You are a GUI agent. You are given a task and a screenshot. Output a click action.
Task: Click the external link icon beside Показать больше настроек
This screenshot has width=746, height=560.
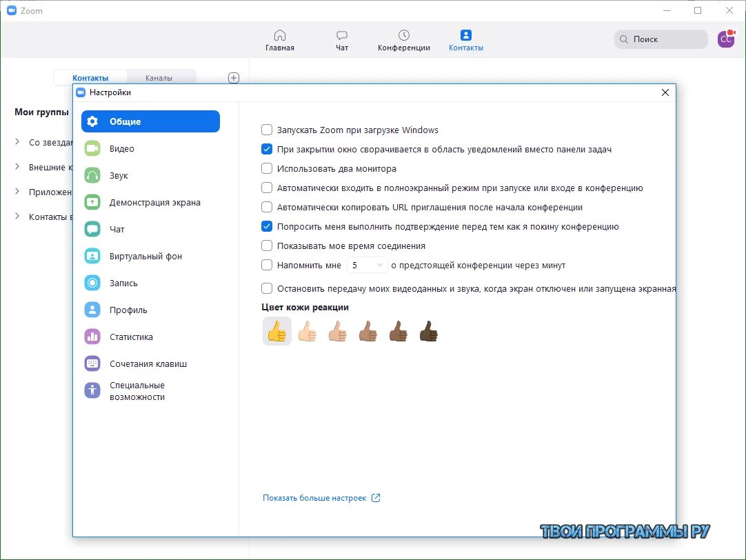(376, 498)
